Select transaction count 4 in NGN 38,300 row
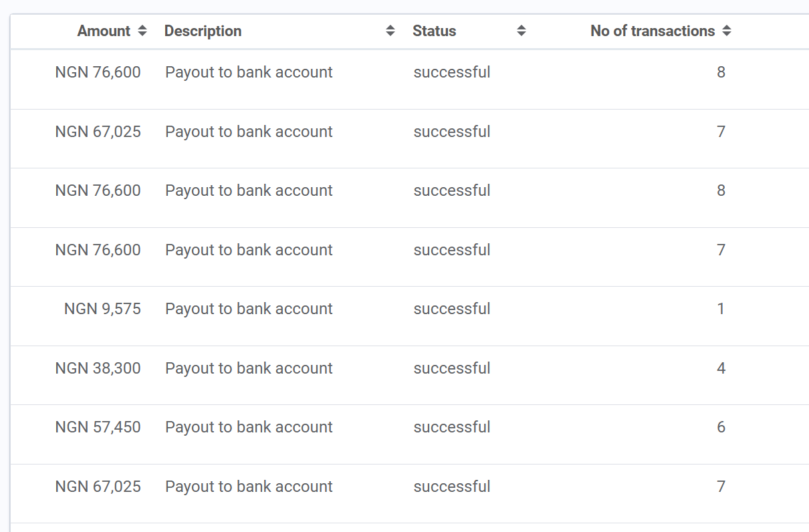Screen dimensions: 809x532 click(x=721, y=368)
